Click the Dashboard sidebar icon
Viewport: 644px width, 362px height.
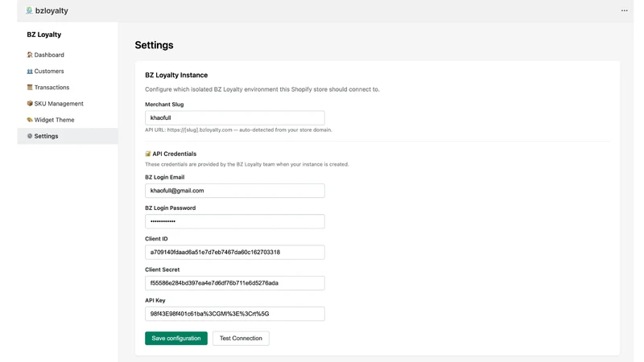tap(30, 55)
